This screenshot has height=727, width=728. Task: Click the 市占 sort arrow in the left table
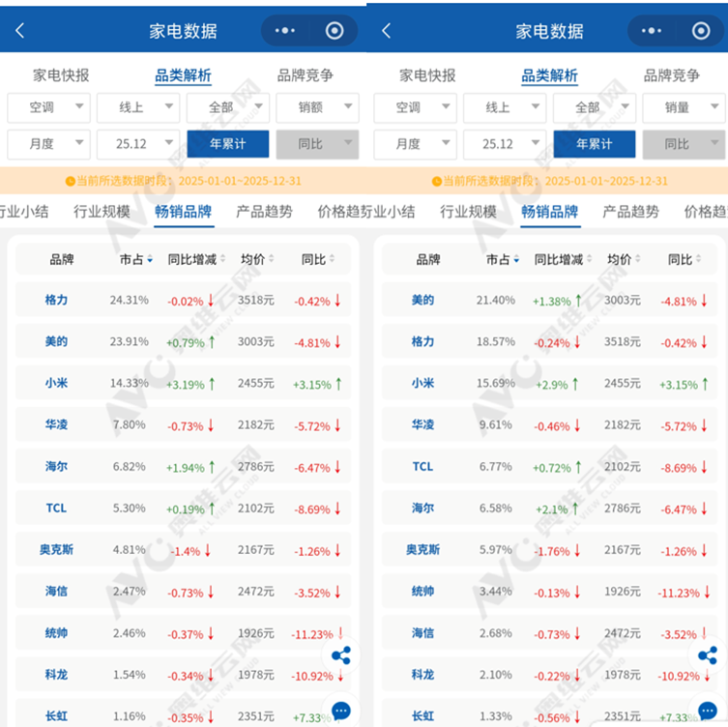[149, 259]
